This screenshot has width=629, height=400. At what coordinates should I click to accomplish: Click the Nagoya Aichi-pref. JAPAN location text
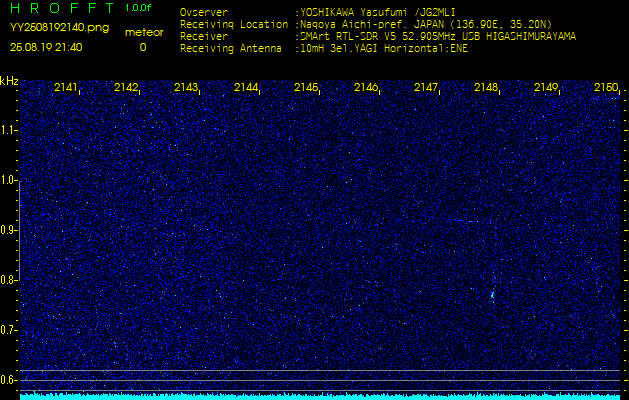pyautogui.click(x=426, y=24)
